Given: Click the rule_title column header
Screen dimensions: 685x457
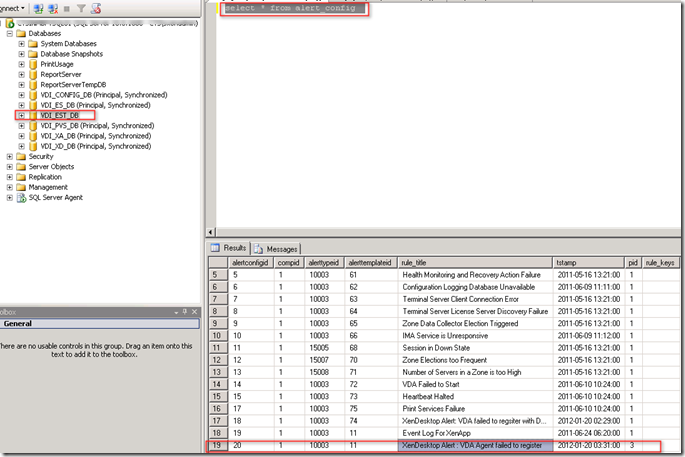Looking at the screenshot, I should pos(475,263).
